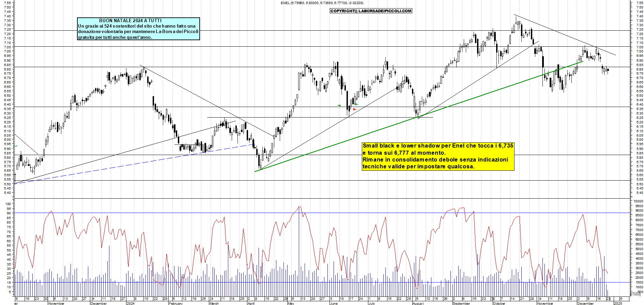
Task: Click the 'Small black e lower shadow' note line
Action: 438,146
